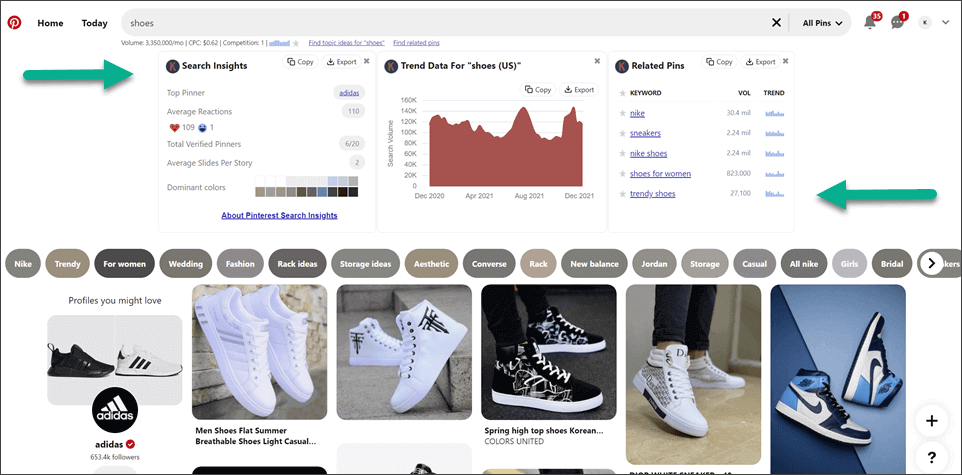
Task: Copy the Trend Data chart
Action: pos(537,90)
